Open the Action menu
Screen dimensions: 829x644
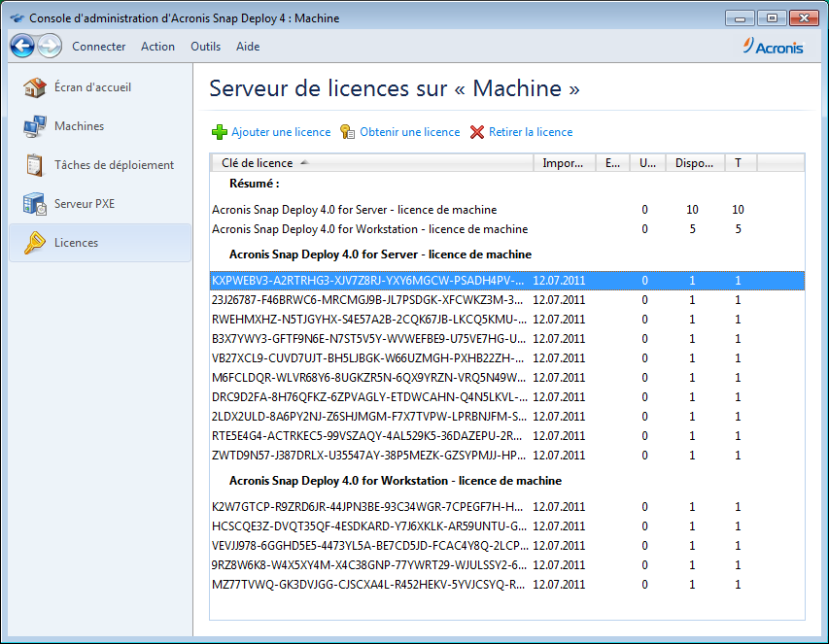157,46
